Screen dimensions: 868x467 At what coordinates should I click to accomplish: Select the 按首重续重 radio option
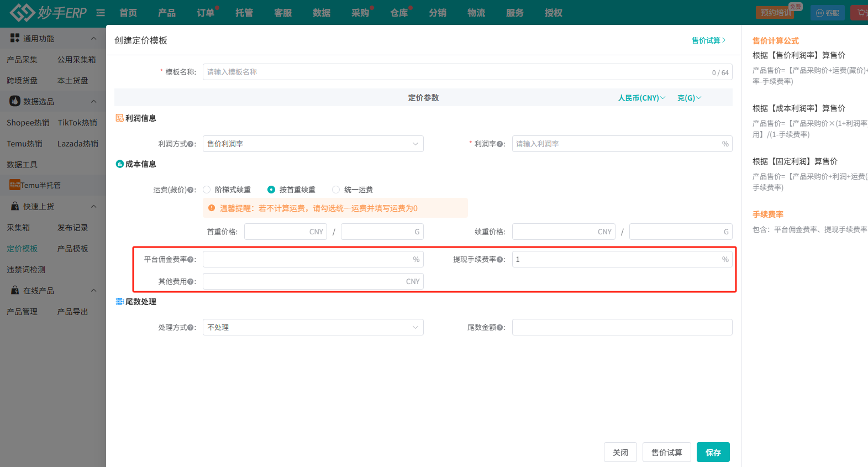point(271,190)
